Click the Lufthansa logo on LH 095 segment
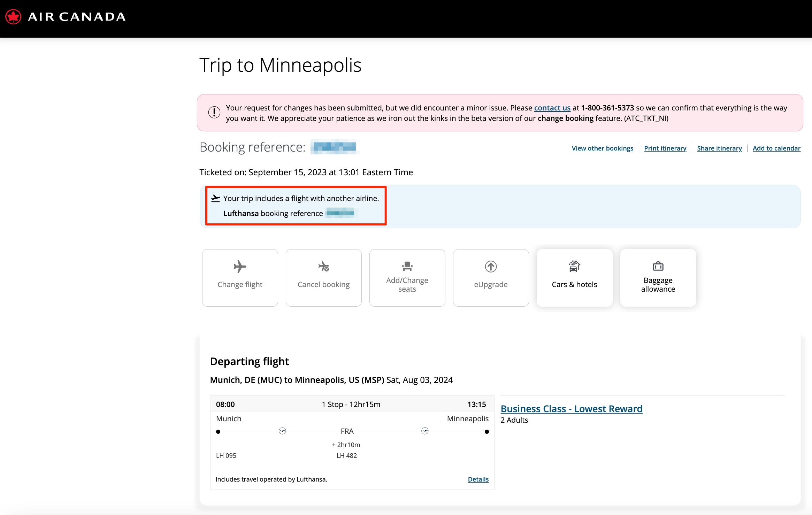Viewport: 812px width, 515px height. coord(282,431)
